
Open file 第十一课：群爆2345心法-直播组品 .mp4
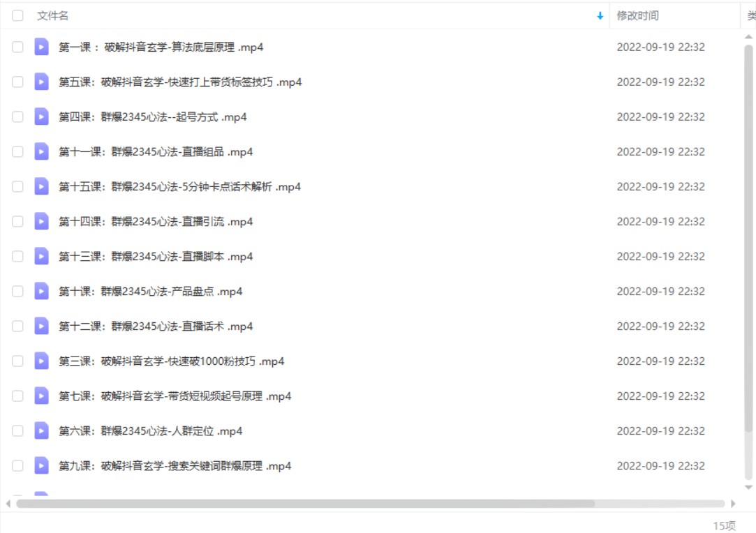pyautogui.click(x=156, y=152)
